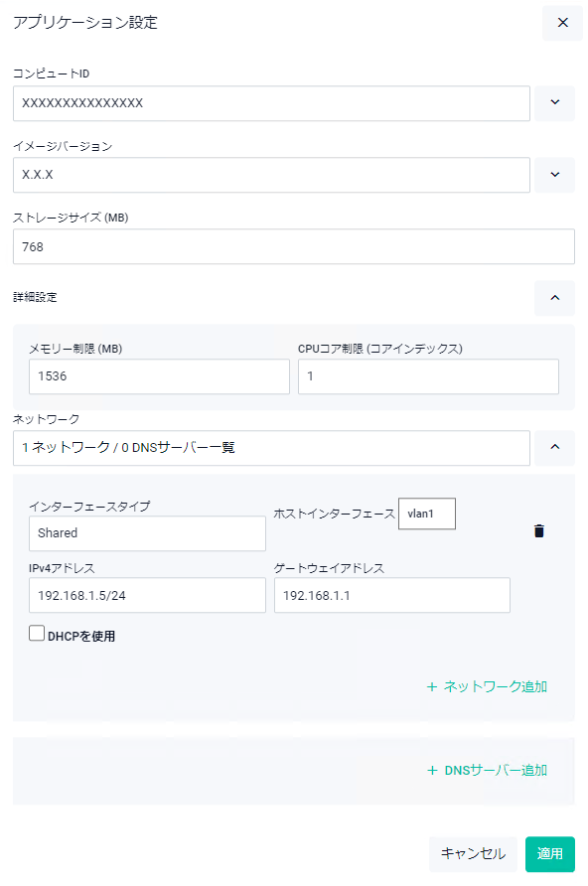This screenshot has height=886, width=588.
Task: Apply settings with the 適用 button
Action: click(x=550, y=854)
